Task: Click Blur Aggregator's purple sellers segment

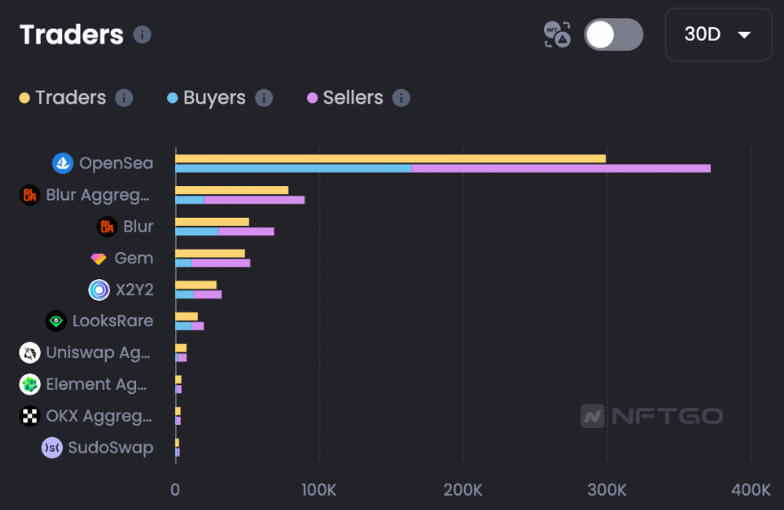Action: (254, 200)
